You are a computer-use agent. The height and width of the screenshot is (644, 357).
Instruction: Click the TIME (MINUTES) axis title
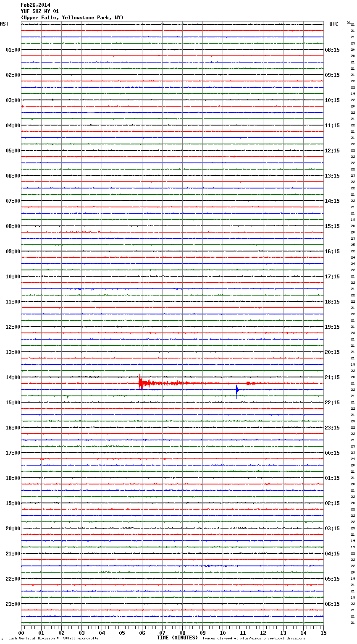(177, 638)
